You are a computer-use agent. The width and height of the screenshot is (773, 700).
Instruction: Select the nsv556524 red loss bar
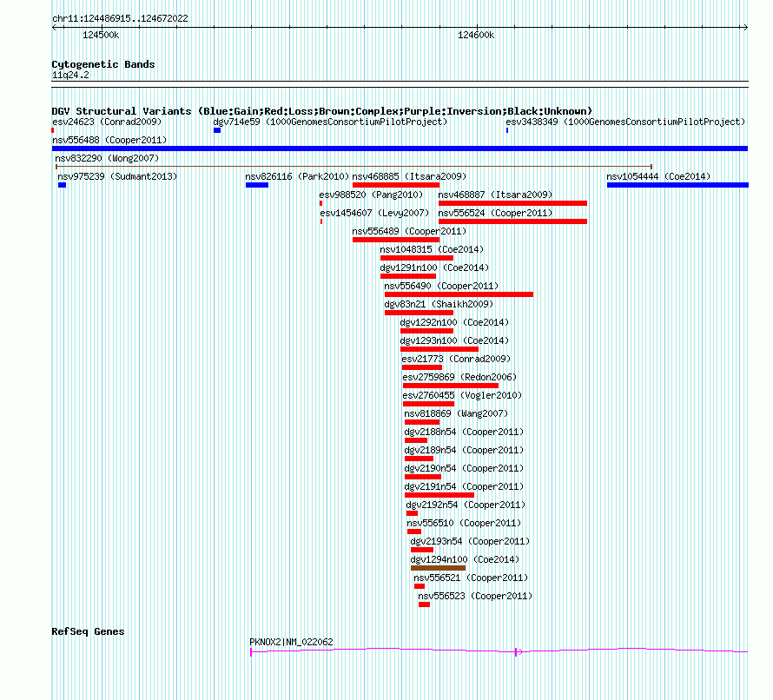click(512, 221)
